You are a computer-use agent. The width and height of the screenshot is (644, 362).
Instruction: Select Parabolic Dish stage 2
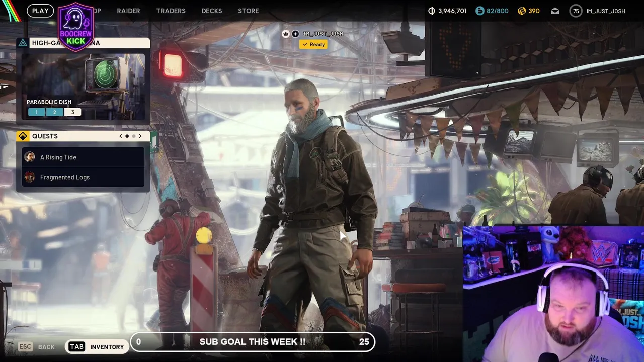[54, 112]
